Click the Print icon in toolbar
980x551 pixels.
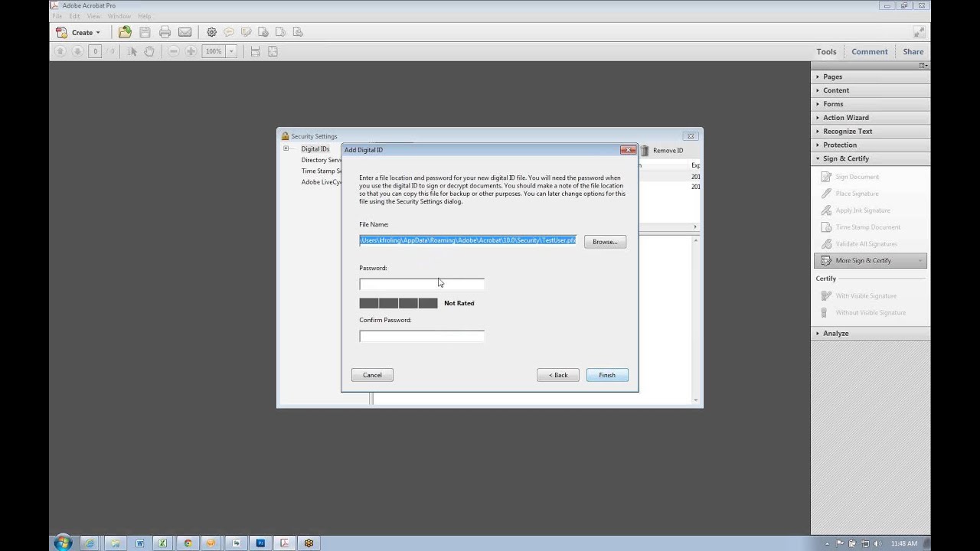(x=165, y=32)
